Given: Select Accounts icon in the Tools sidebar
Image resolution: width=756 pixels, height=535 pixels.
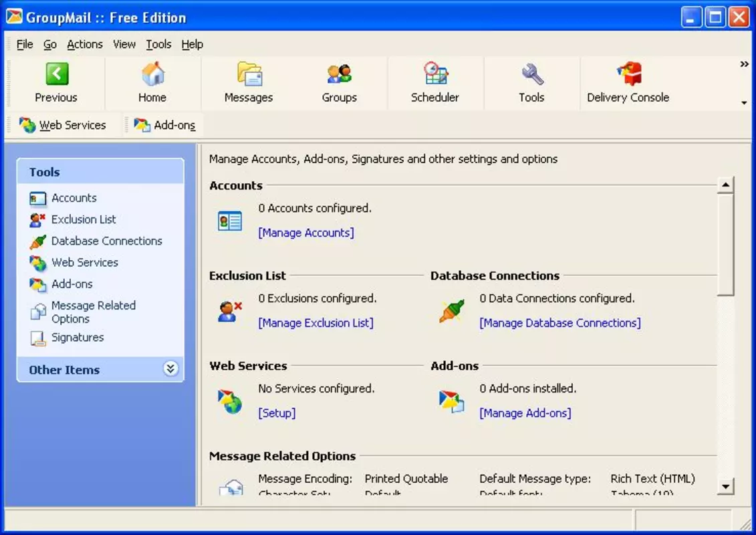Looking at the screenshot, I should coord(37,198).
